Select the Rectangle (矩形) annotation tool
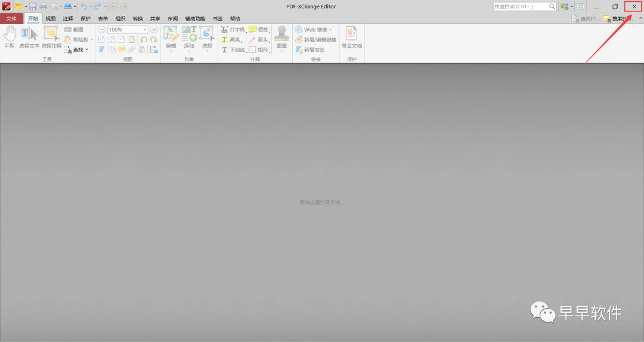The width and height of the screenshot is (644, 342). pos(259,49)
